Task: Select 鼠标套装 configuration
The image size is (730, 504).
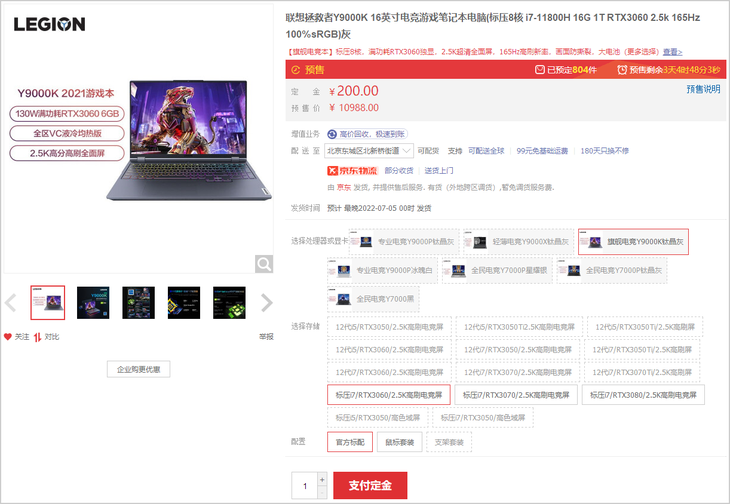Action: pyautogui.click(x=399, y=442)
